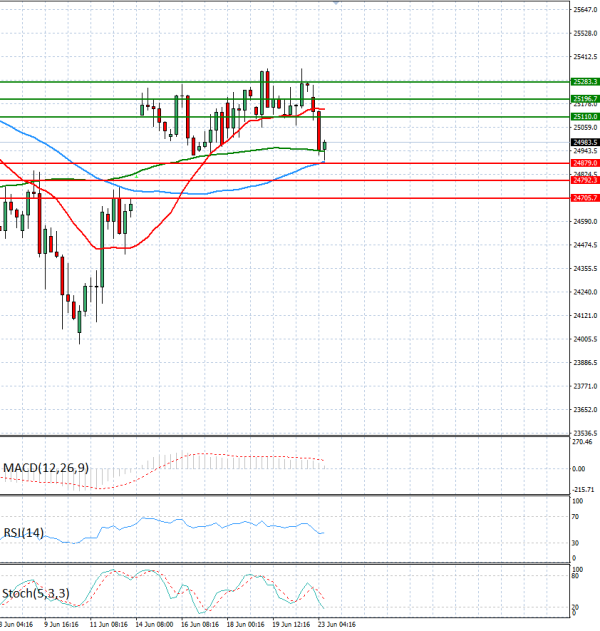Select the tall red candle before the latest candle
This screenshot has height=631, width=600.
(319, 131)
